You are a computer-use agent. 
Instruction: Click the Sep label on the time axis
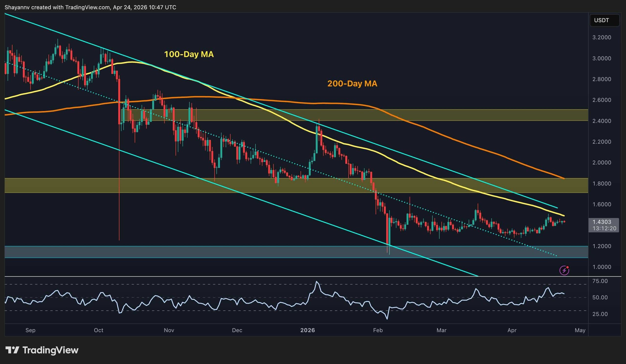coord(30,330)
